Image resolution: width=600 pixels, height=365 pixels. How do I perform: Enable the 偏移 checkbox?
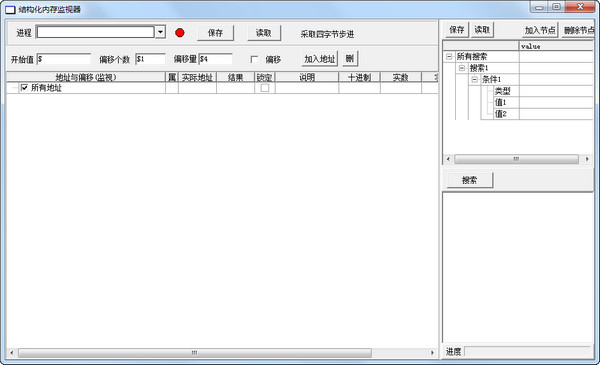click(254, 59)
